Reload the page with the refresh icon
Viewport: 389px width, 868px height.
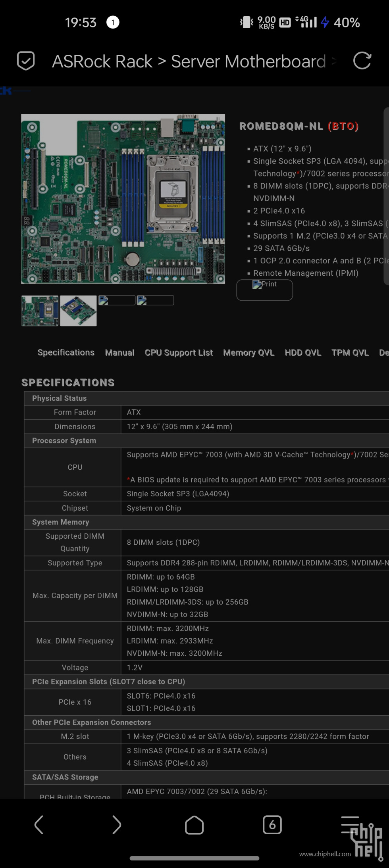362,61
